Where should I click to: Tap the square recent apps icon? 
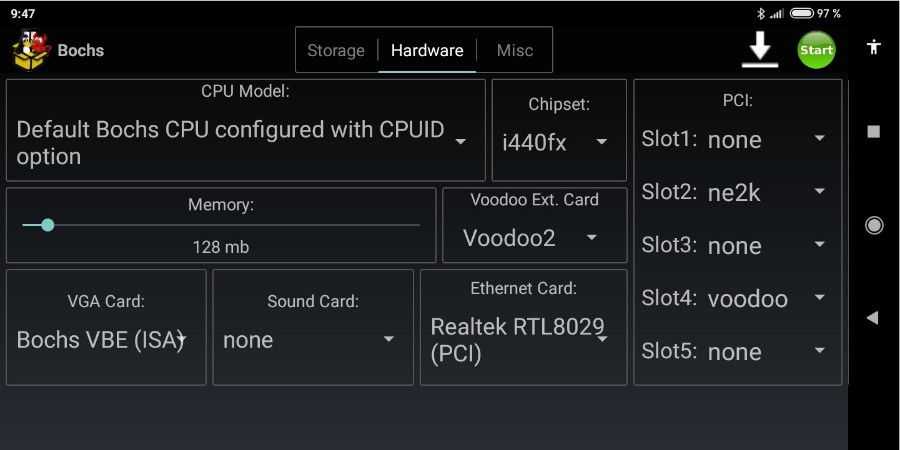pyautogui.click(x=874, y=132)
